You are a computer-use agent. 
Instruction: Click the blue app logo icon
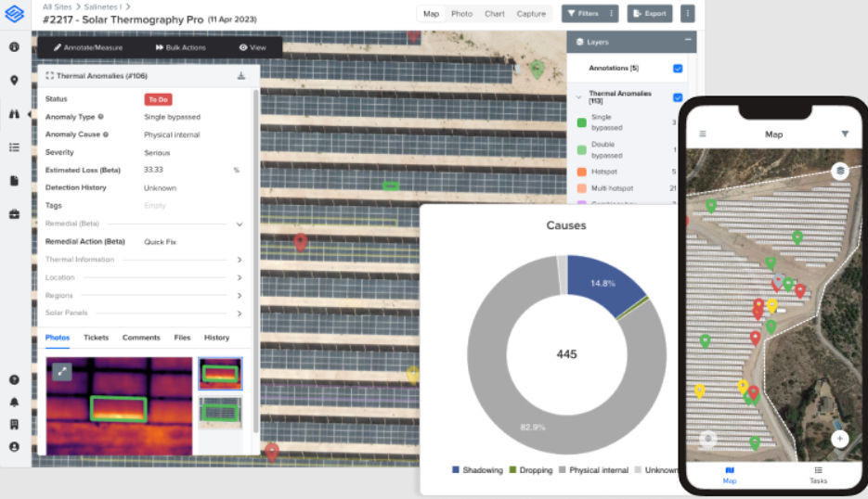click(15, 13)
